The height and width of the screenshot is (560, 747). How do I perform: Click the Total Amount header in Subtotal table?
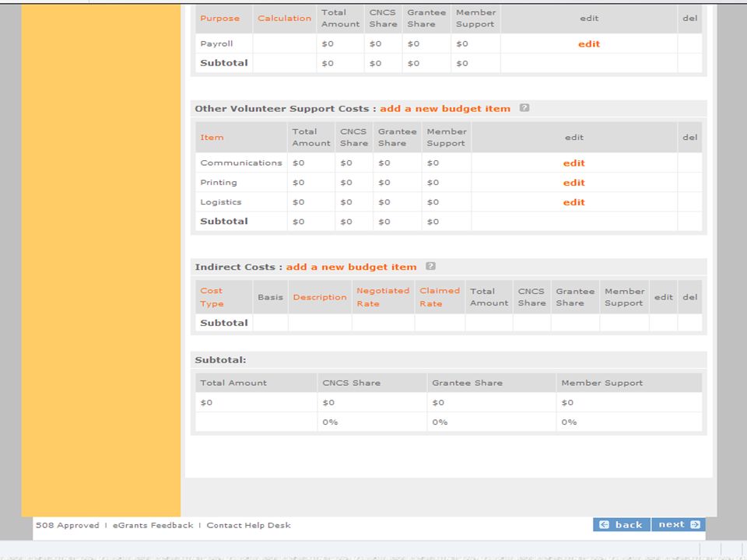[233, 383]
